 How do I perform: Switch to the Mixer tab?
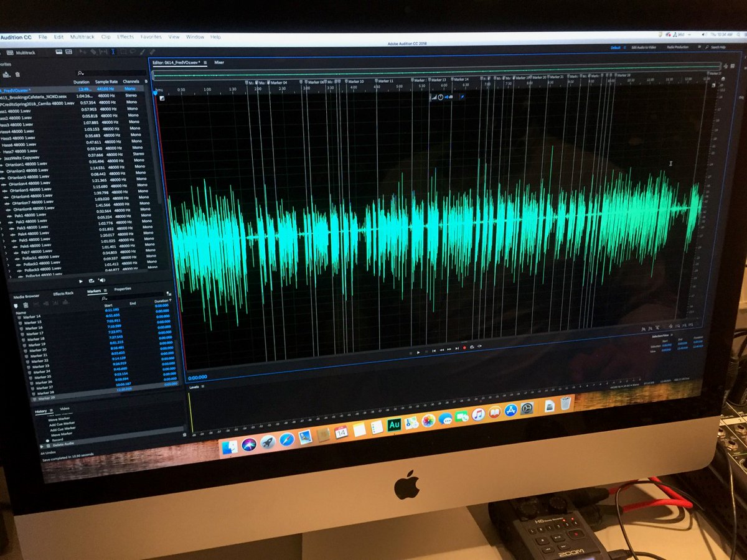(219, 62)
